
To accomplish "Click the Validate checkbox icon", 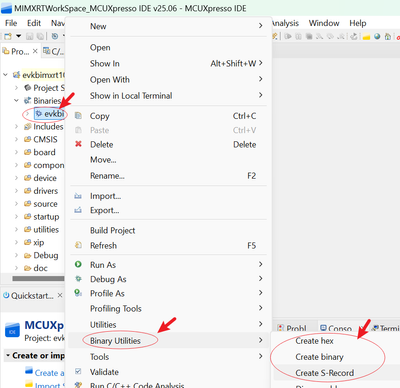I will pos(78,371).
